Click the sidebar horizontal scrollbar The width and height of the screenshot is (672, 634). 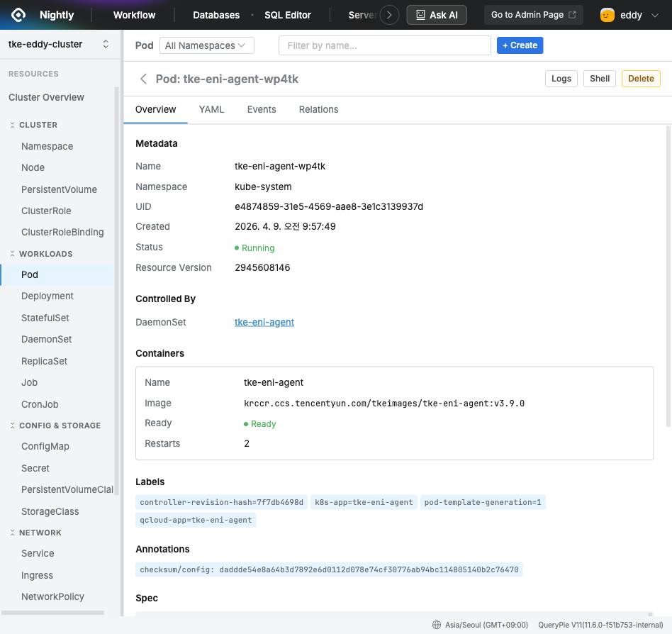pyautogui.click(x=52, y=613)
